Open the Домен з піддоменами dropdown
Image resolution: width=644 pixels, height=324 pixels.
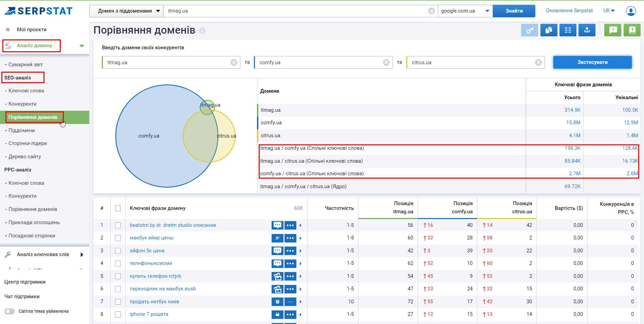click(126, 11)
